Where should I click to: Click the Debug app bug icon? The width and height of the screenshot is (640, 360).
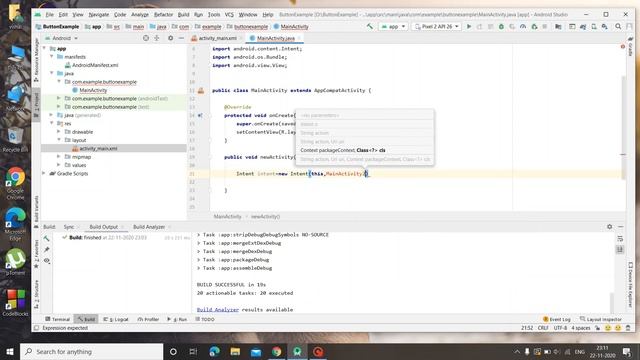click(x=501, y=27)
